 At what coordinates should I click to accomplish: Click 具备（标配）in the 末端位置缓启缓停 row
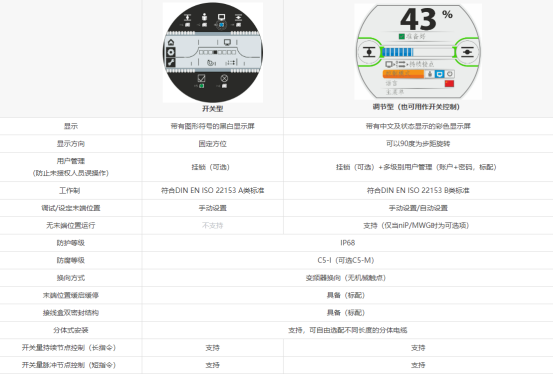[346, 295]
